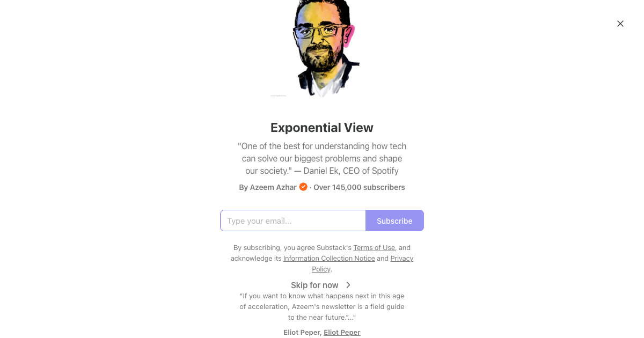Click the email address input field
The height and width of the screenshot is (338, 644).
tap(293, 221)
